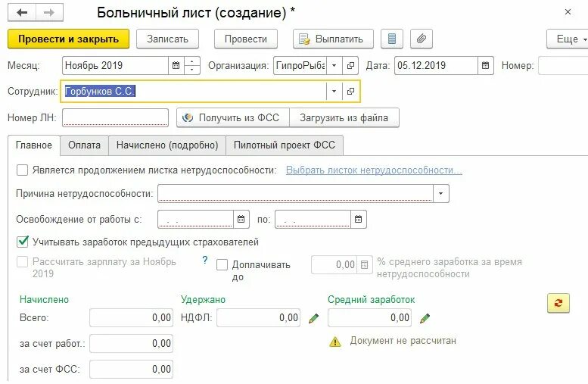Viewport: 588px width, 384px height.
Task: Follow Выбрать листок нетрудоспособности link
Action: tap(374, 170)
